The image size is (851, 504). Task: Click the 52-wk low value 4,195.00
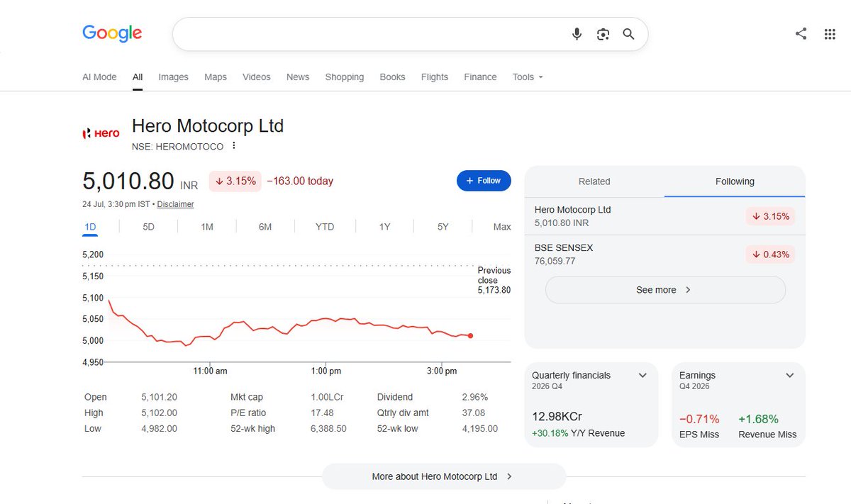479,428
